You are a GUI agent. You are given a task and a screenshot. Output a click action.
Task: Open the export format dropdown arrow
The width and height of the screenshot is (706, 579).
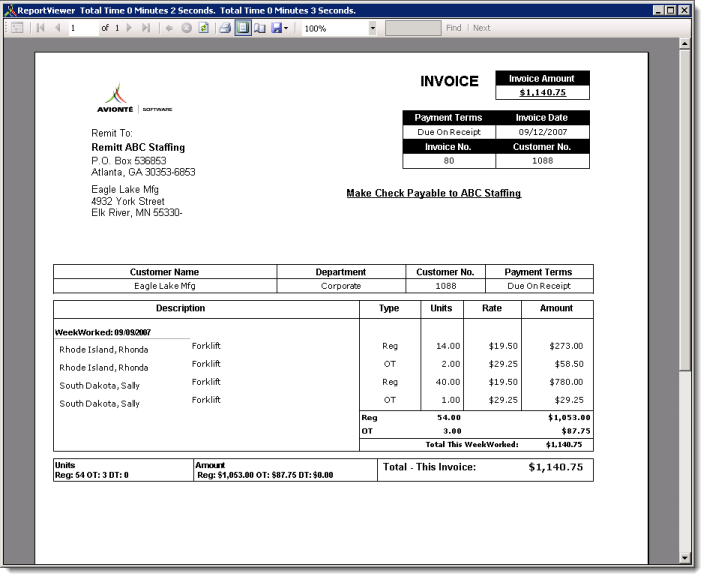(x=286, y=28)
